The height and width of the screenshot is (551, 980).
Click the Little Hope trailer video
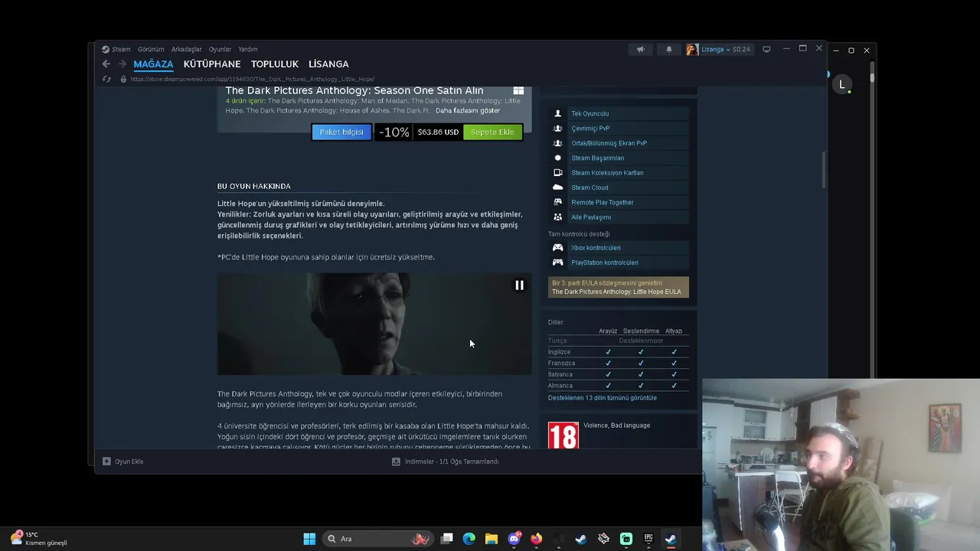pyautogui.click(x=374, y=324)
